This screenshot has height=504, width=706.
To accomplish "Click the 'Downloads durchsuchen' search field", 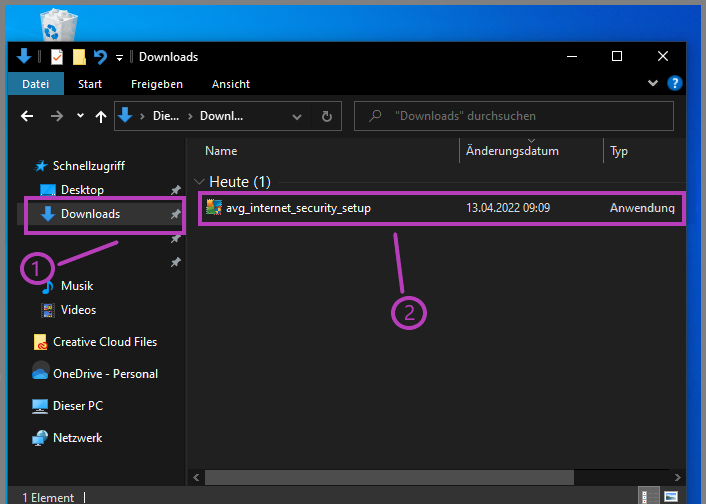I will tap(514, 116).
